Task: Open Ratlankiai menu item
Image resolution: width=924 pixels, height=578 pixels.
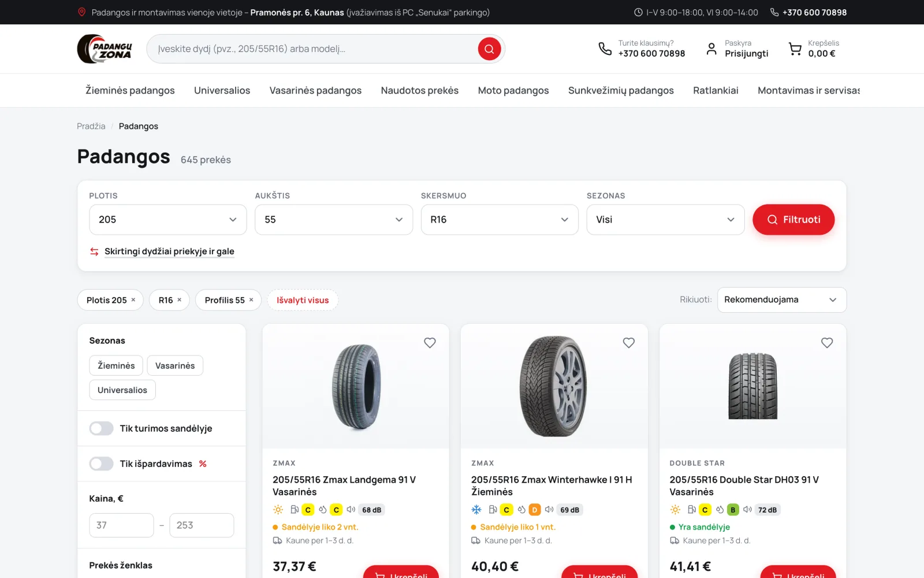Action: click(x=716, y=90)
